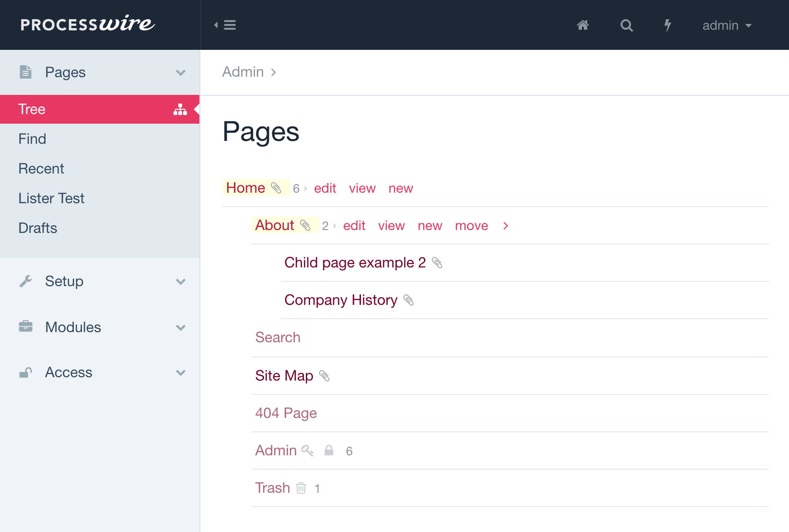
Task: Select the Search page in tree
Action: (x=278, y=337)
